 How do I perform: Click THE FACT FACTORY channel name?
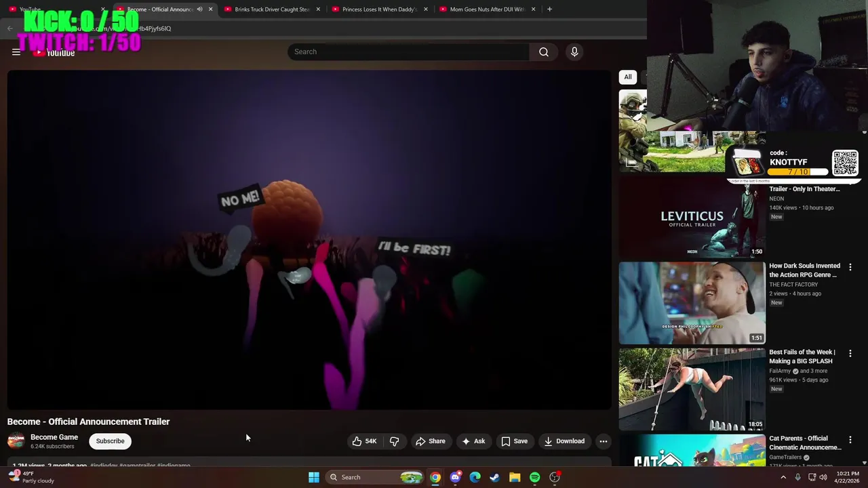(x=793, y=285)
